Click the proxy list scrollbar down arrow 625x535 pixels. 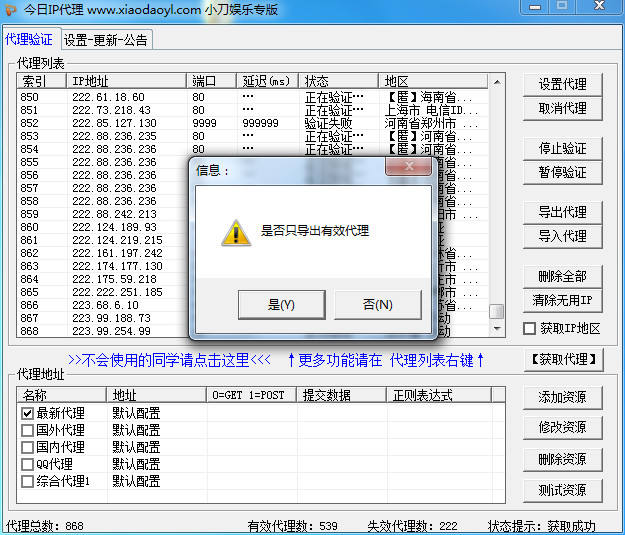point(496,330)
